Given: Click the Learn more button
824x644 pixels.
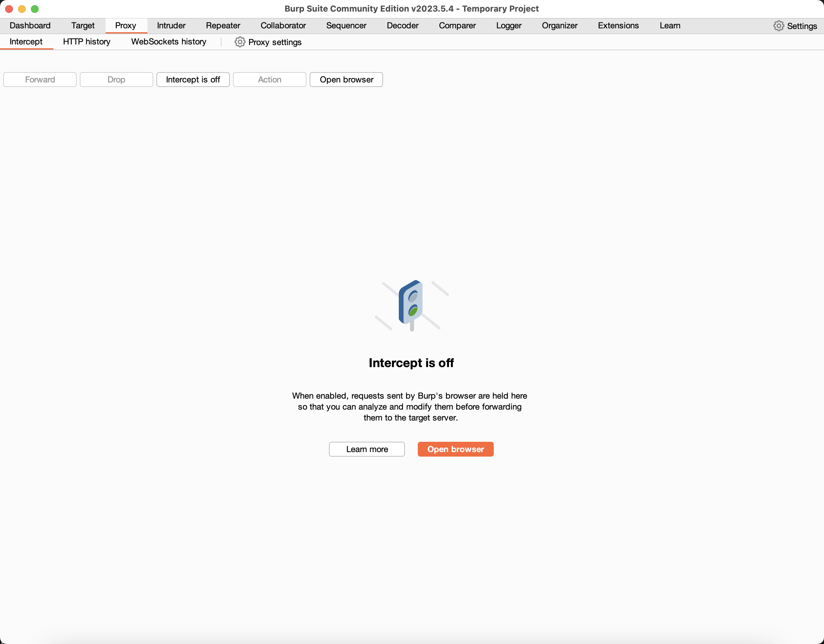Looking at the screenshot, I should click(x=367, y=449).
